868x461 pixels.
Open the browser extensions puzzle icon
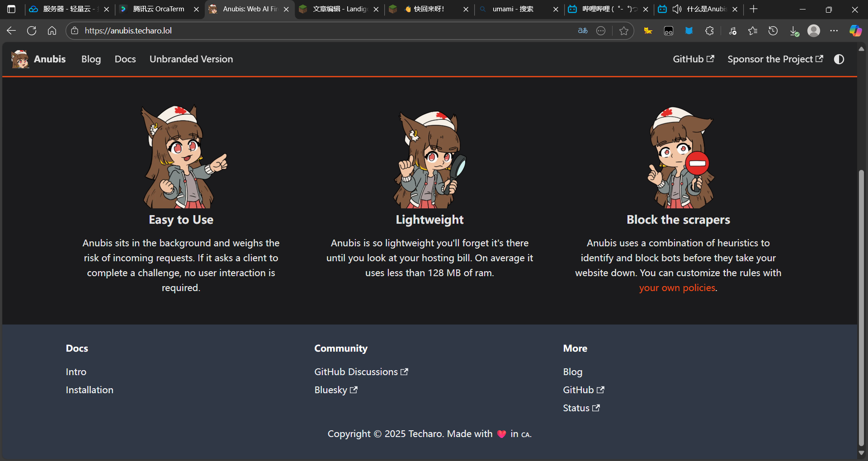[709, 31]
